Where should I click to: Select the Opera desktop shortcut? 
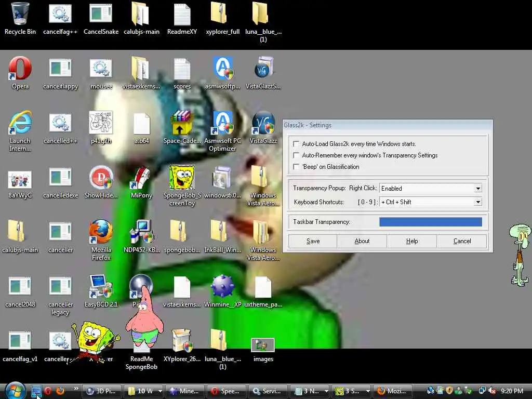pos(20,73)
